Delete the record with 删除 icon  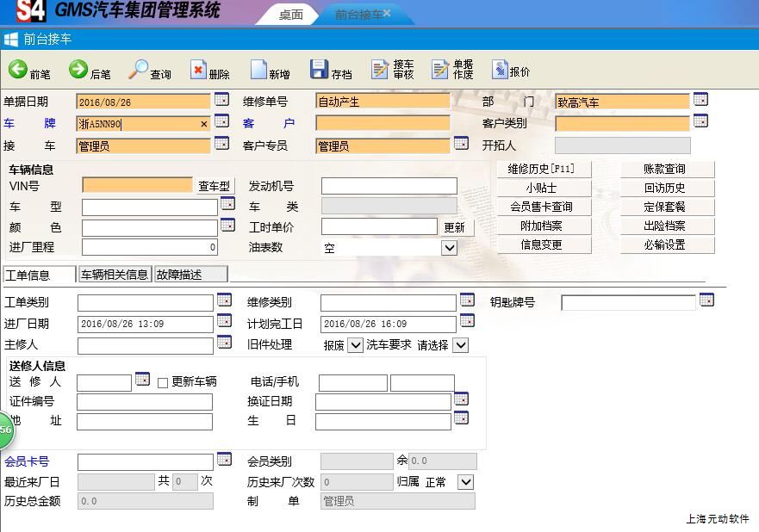pyautogui.click(x=199, y=71)
